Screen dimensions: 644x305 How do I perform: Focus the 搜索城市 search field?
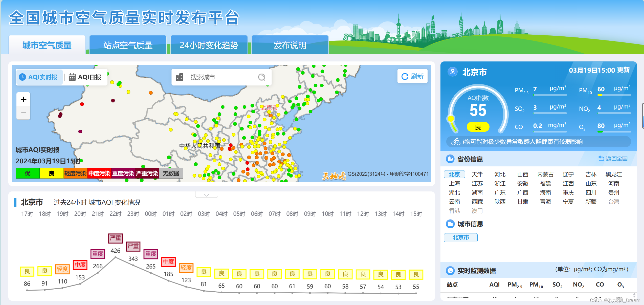(x=221, y=77)
